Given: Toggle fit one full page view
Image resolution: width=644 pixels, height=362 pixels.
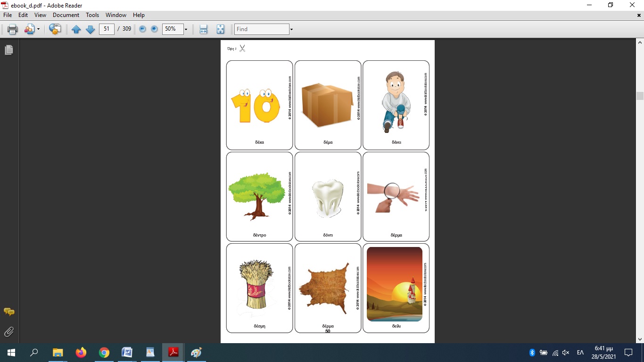Looking at the screenshot, I should point(220,29).
